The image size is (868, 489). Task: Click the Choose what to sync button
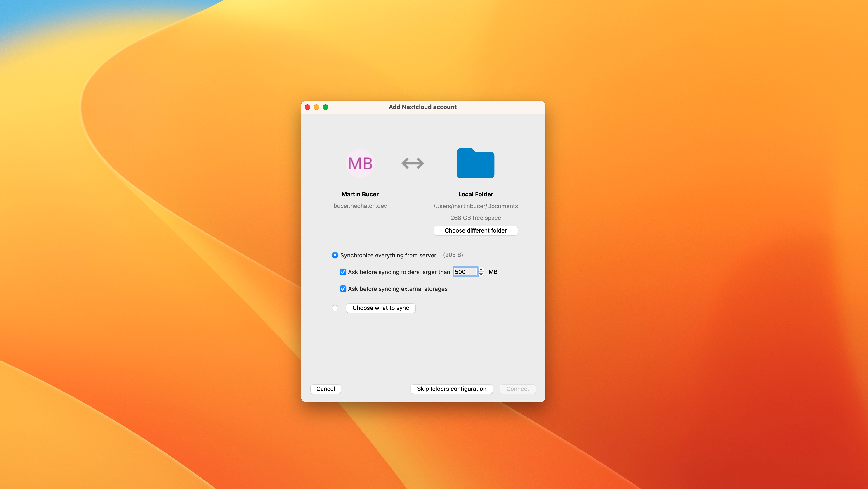click(x=381, y=308)
